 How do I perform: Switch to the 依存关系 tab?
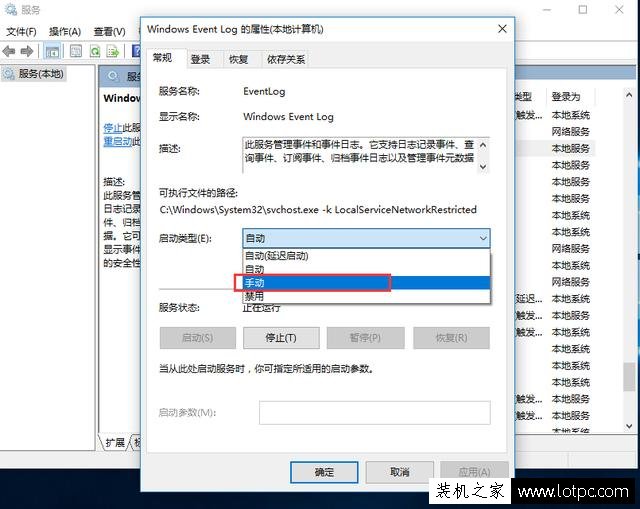click(286, 60)
